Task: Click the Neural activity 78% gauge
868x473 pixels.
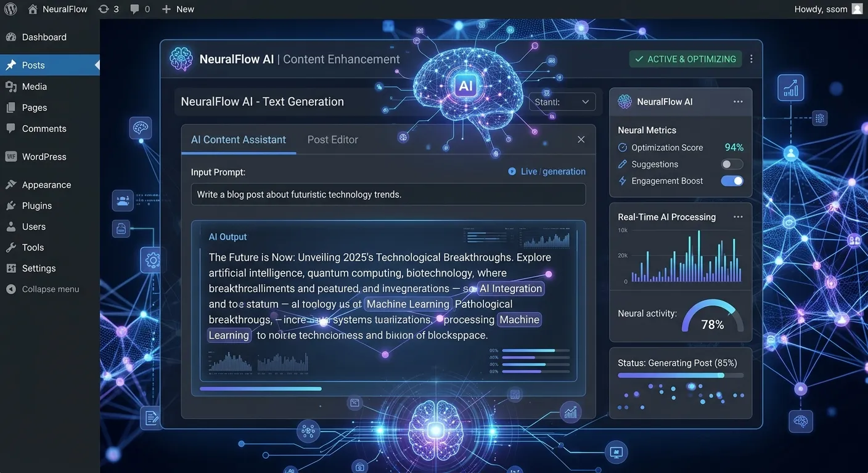Action: 713,317
